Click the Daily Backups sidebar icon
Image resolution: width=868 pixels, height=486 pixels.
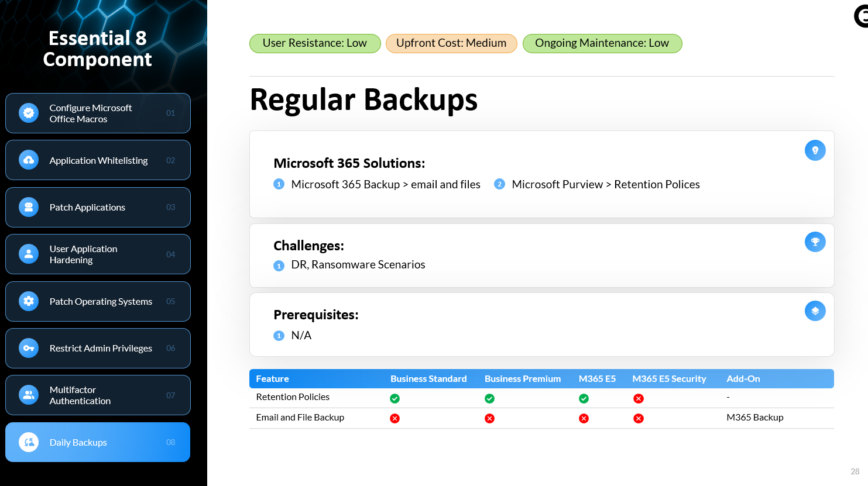[x=29, y=442]
